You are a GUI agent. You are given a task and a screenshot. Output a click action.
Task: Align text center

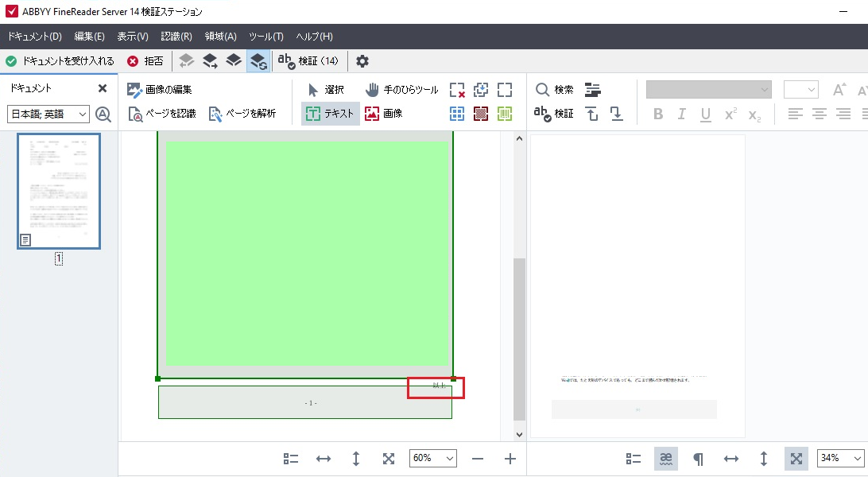pyautogui.click(x=820, y=114)
